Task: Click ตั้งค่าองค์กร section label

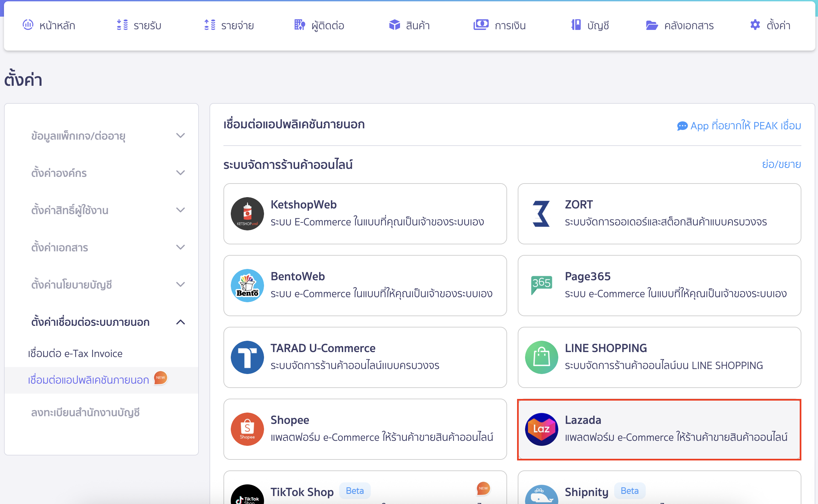Action: [x=59, y=173]
